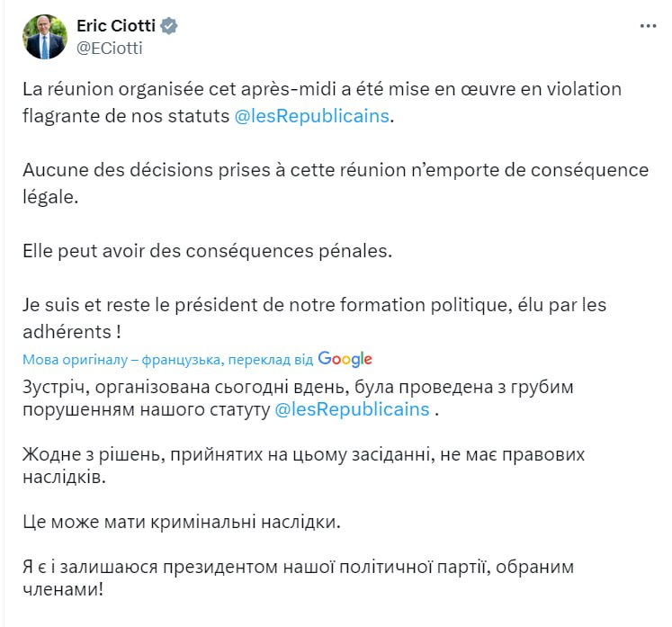
Task: Open Eric Ciotti's profile avatar photo
Action: tap(45, 37)
